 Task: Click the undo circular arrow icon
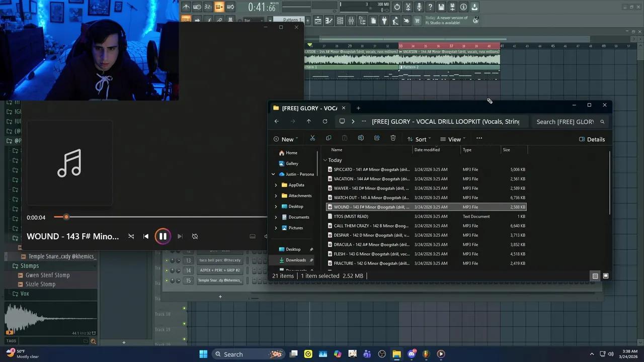click(397, 7)
